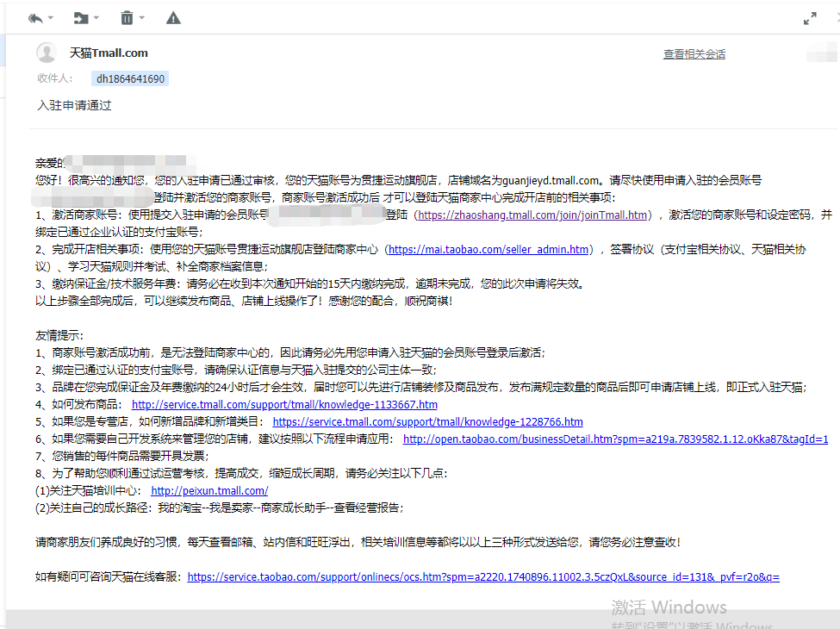Click text (2)关注自己的成长路径

coord(219,508)
